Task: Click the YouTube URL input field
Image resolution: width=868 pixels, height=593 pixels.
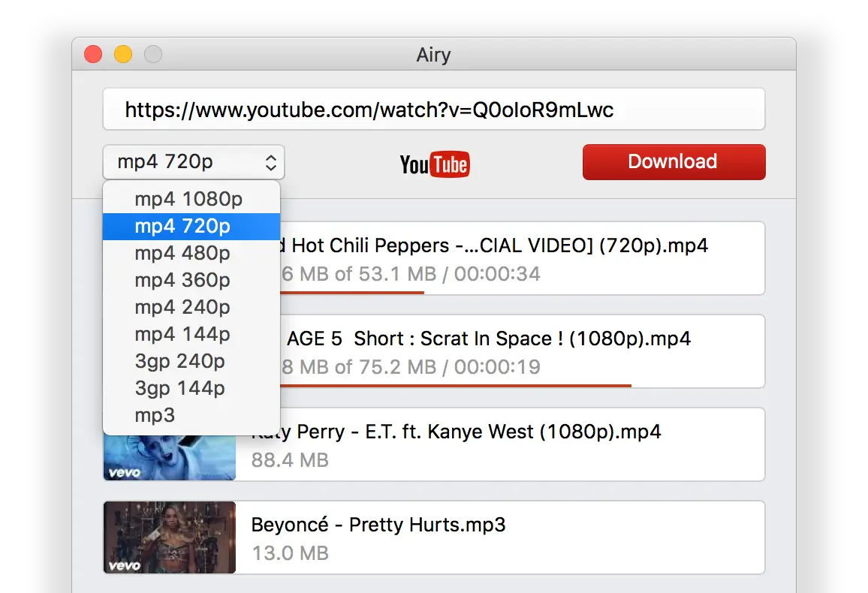Action: coord(433,110)
